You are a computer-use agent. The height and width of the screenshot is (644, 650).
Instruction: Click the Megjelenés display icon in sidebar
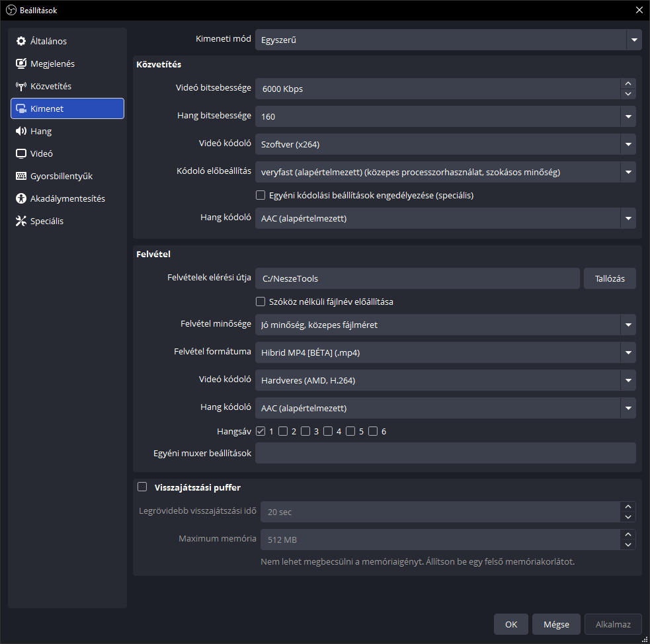(x=20, y=63)
